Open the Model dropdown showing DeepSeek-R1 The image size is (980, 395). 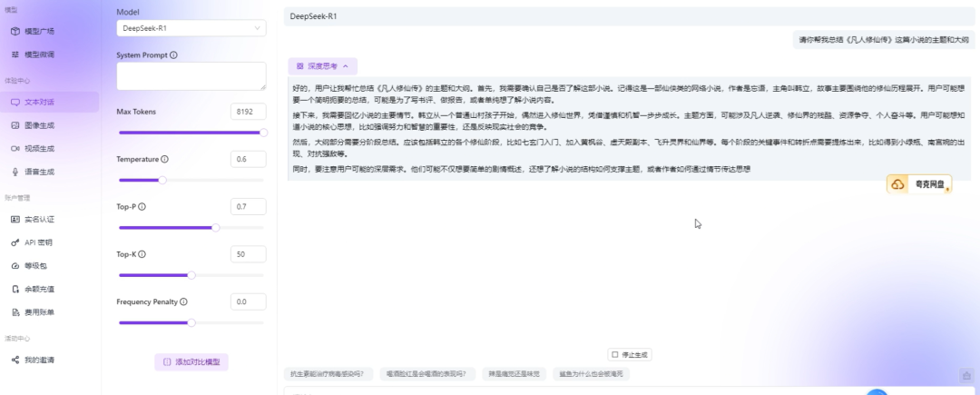(191, 28)
